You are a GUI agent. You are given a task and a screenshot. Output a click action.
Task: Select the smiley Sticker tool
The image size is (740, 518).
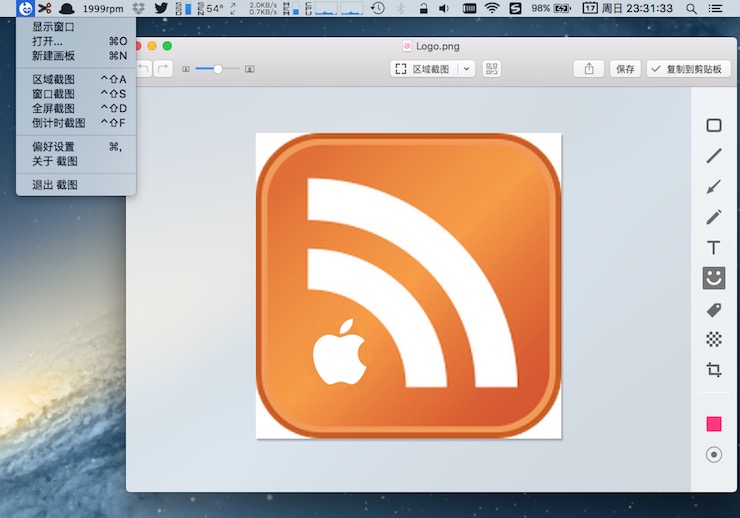point(714,278)
